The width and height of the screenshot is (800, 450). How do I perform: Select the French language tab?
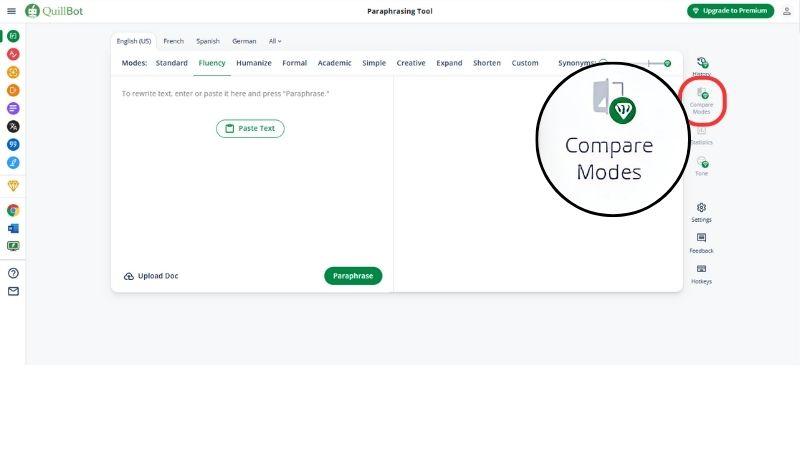click(173, 41)
